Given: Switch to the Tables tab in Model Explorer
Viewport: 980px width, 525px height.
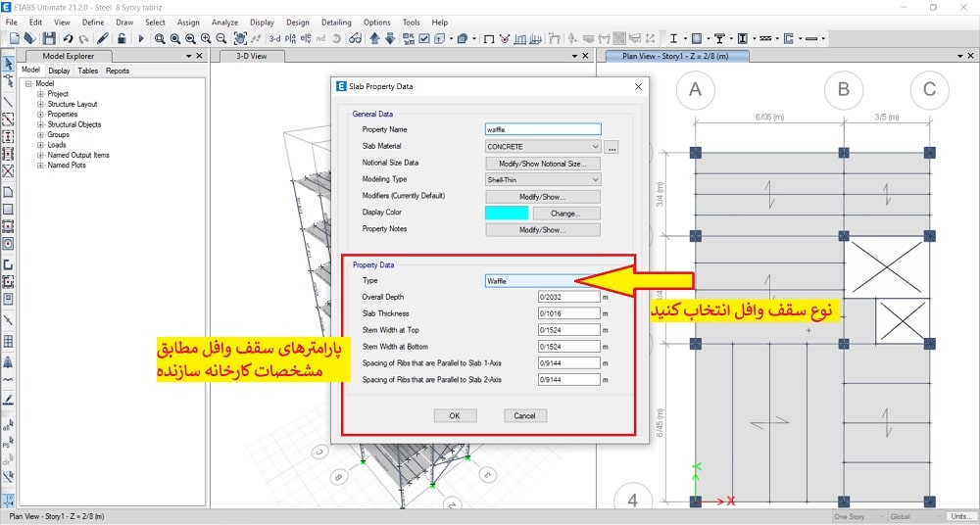Looking at the screenshot, I should [87, 71].
